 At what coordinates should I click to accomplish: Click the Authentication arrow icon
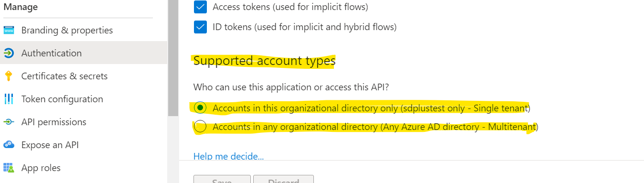(x=9, y=54)
